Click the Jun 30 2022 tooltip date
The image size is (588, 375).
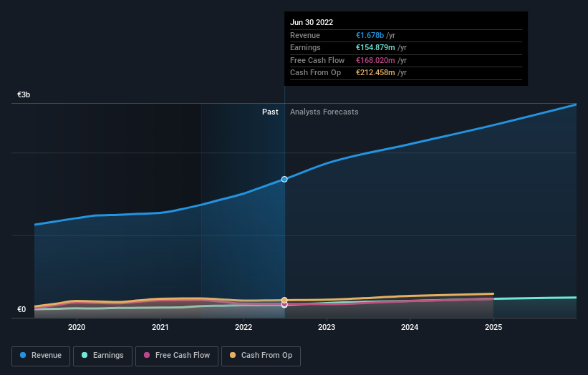pyautogui.click(x=312, y=22)
